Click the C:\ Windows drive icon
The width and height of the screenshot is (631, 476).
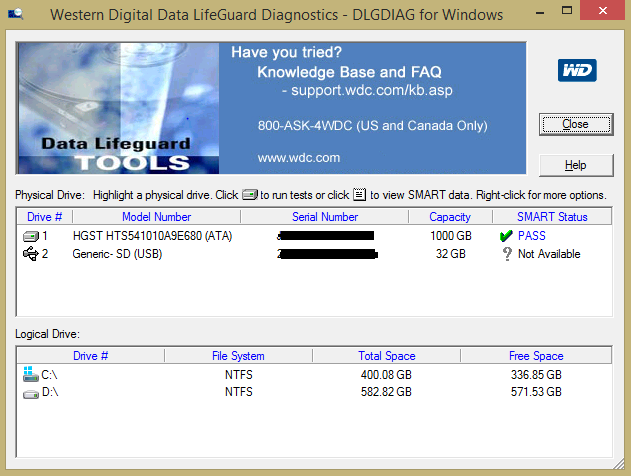(x=31, y=374)
